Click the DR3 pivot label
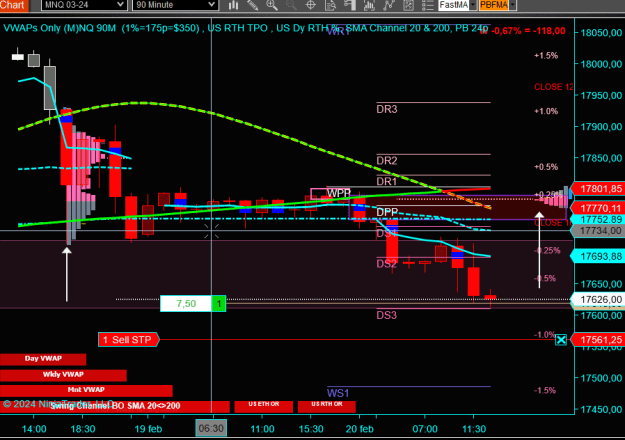 [387, 109]
